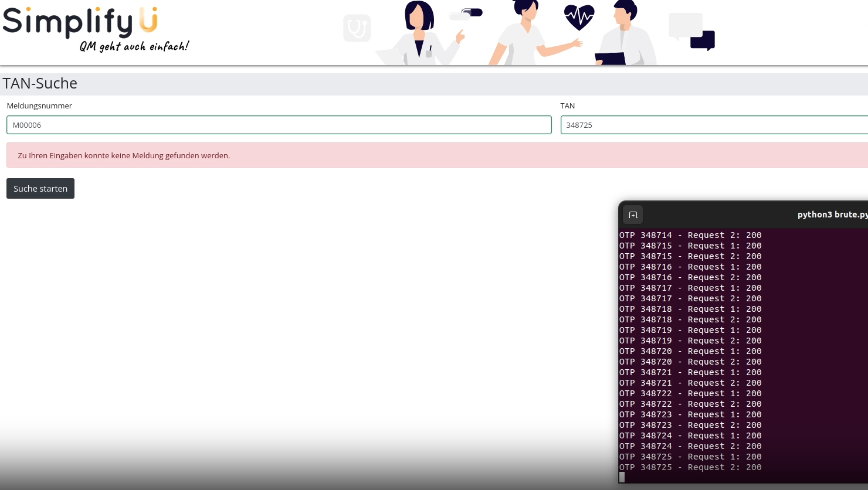The image size is (868, 490).
Task: Click the 'python3 brute.py' terminal title
Action: point(832,215)
